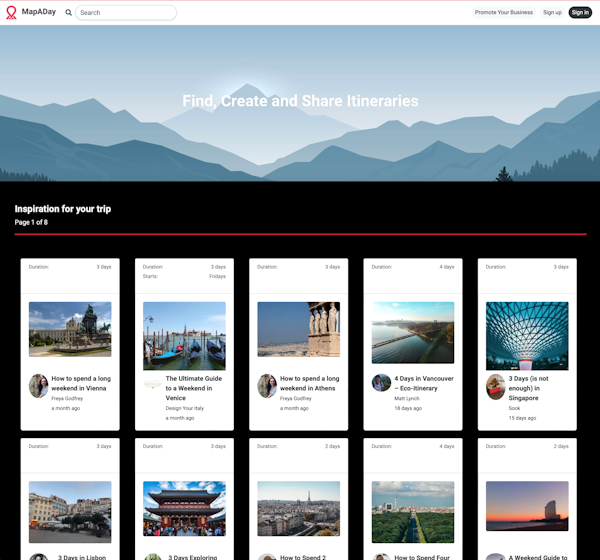Click the MapADay logo icon

click(x=11, y=13)
